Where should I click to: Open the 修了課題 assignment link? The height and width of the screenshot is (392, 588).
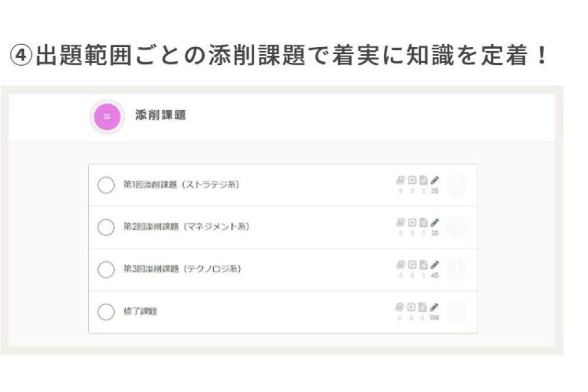tap(140, 311)
